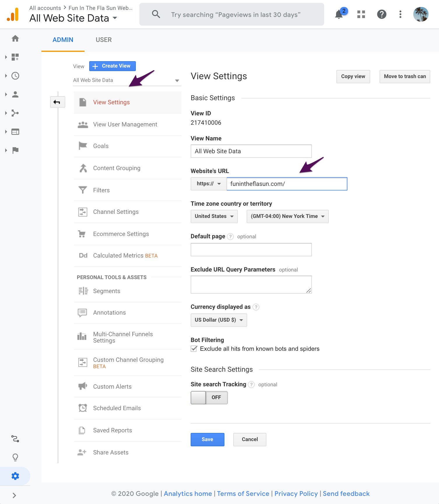Expand Customization section arrow in sidebar

[6, 57]
